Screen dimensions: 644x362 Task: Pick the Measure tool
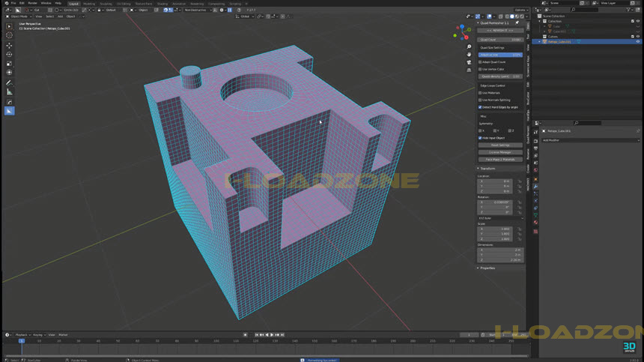pyautogui.click(x=9, y=91)
